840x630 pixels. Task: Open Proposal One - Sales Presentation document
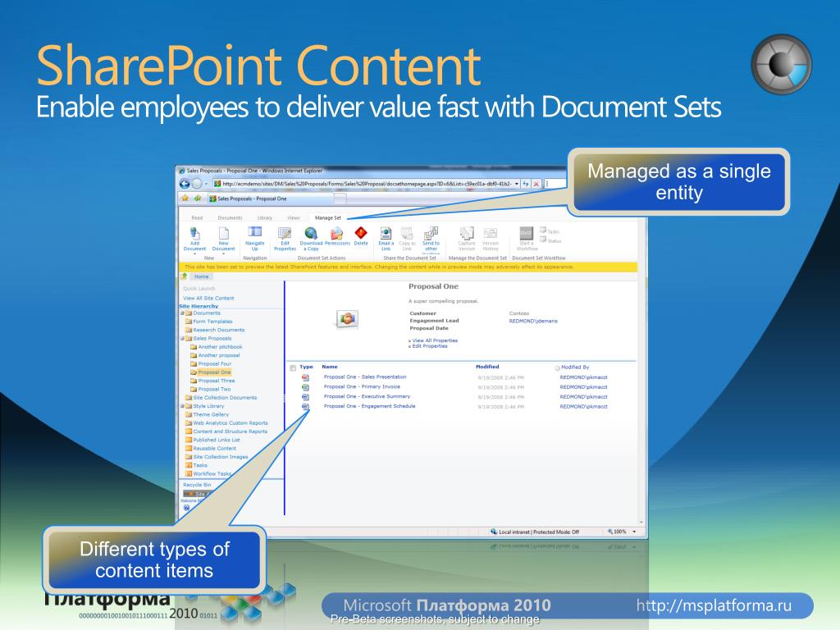(365, 377)
